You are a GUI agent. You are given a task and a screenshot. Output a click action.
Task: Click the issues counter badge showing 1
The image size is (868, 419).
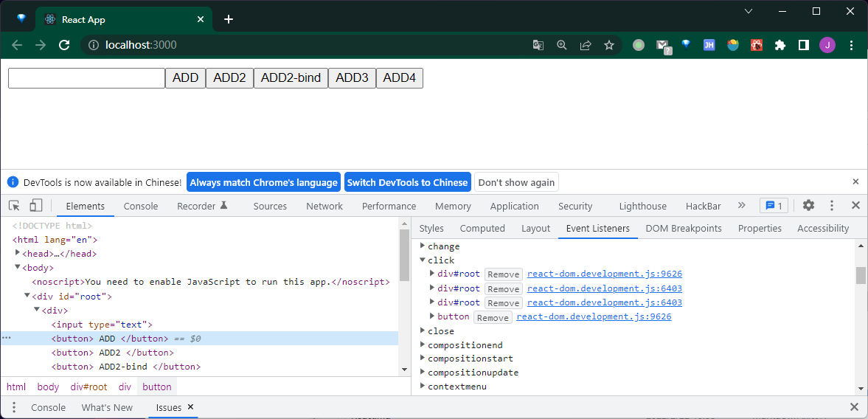pyautogui.click(x=774, y=206)
